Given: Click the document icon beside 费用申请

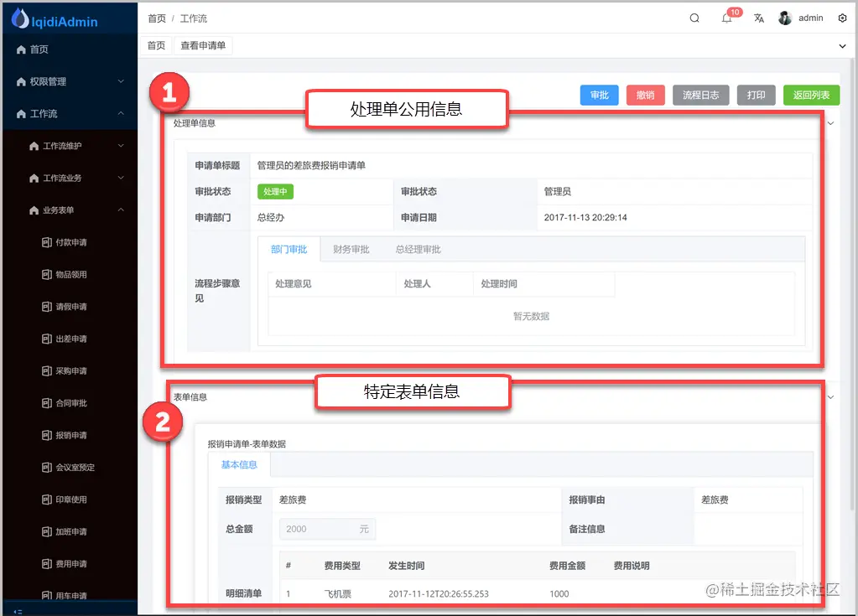Looking at the screenshot, I should point(47,564).
